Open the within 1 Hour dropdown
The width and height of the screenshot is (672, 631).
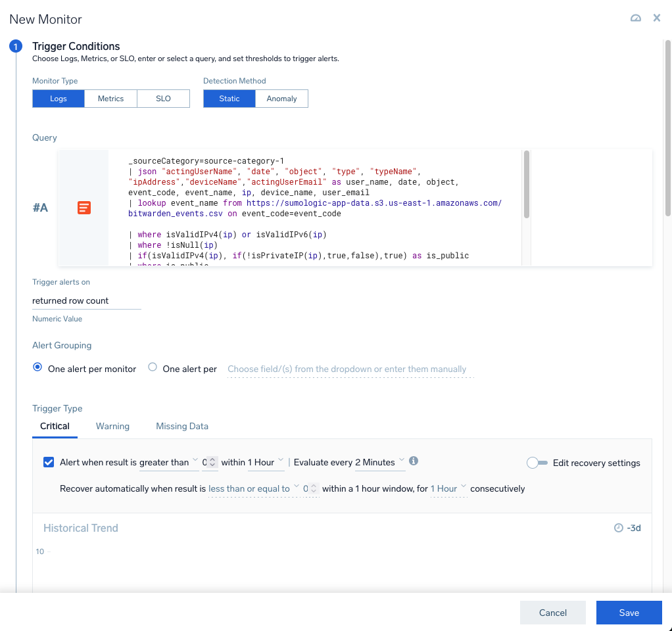[266, 463]
